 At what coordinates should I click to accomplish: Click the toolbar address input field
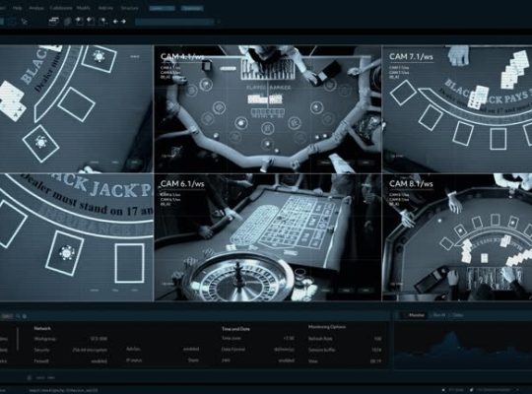click(175, 22)
